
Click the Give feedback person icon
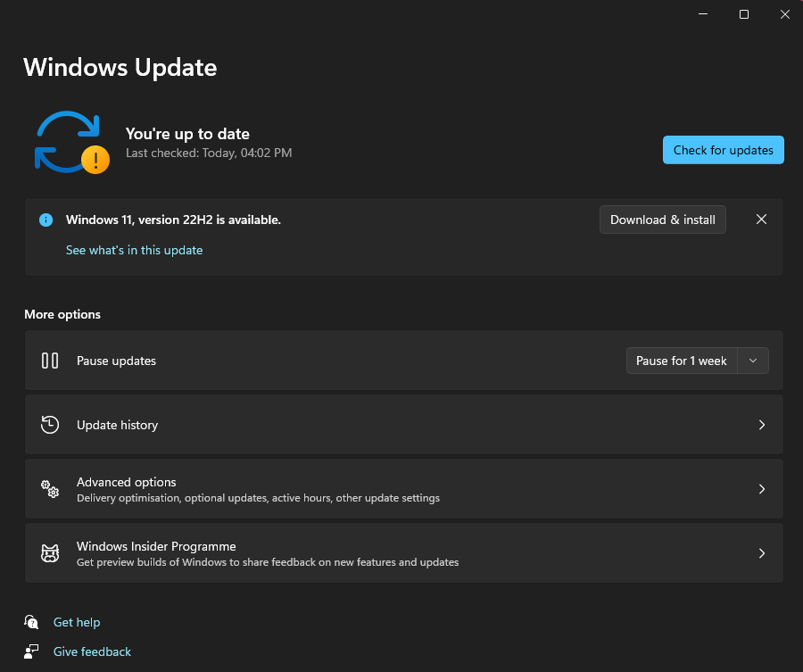coord(31,651)
